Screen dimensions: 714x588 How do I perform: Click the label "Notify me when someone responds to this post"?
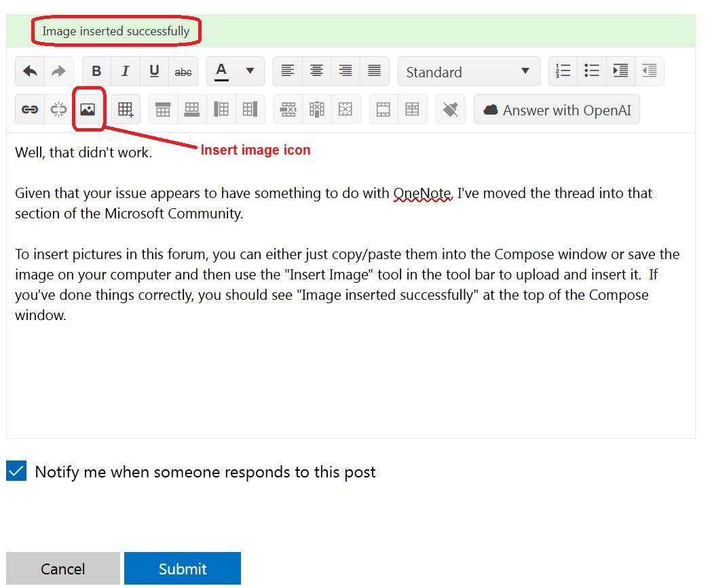(205, 472)
